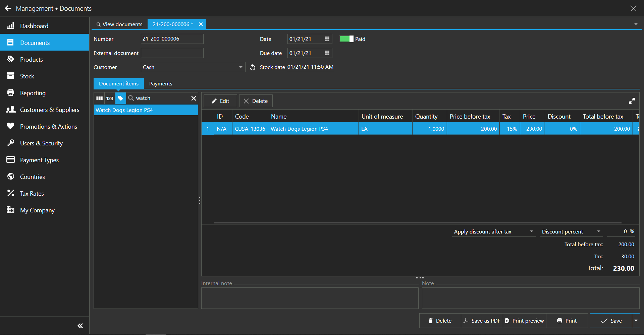This screenshot has width=644, height=335.
Task: Click the barcode scan icon in search bar
Action: [99, 98]
